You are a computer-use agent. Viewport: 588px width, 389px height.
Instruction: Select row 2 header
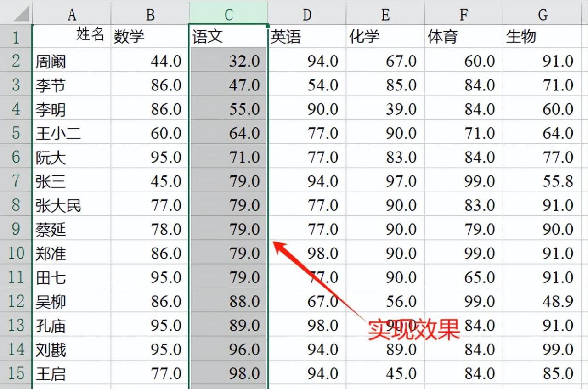pyautogui.click(x=16, y=60)
